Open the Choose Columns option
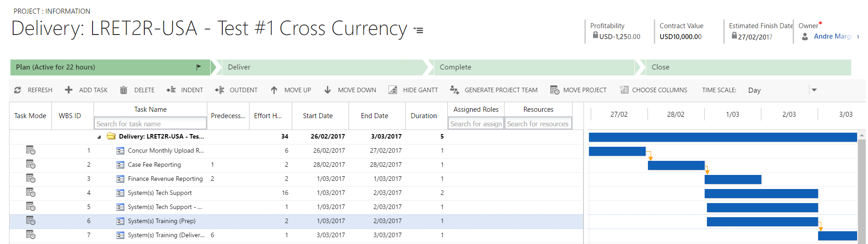 [x=654, y=90]
